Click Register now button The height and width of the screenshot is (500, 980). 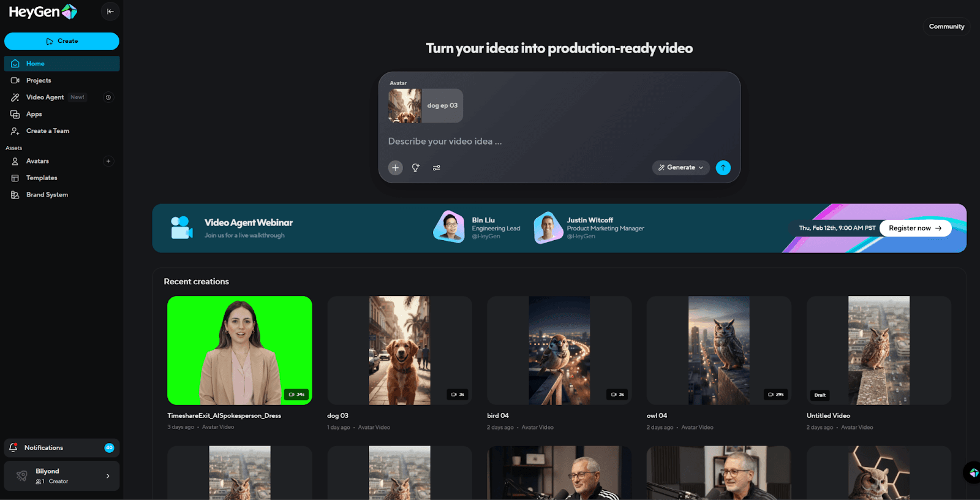click(915, 228)
